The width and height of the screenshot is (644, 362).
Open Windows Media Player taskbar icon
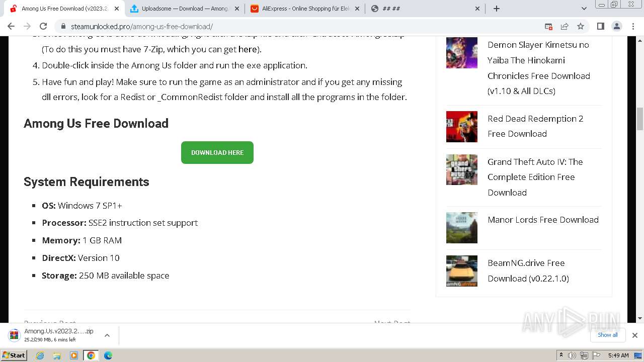point(74,355)
